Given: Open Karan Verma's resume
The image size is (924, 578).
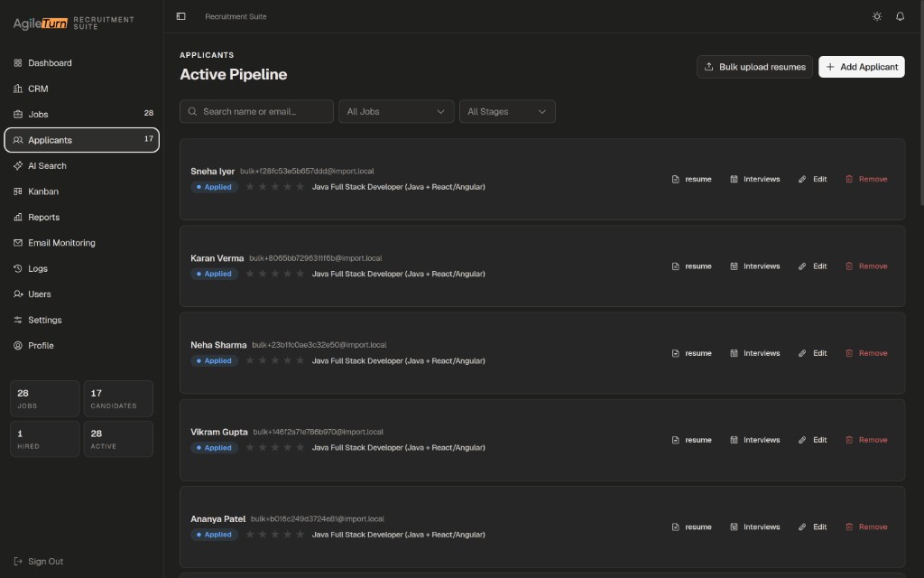Looking at the screenshot, I should [x=692, y=266].
